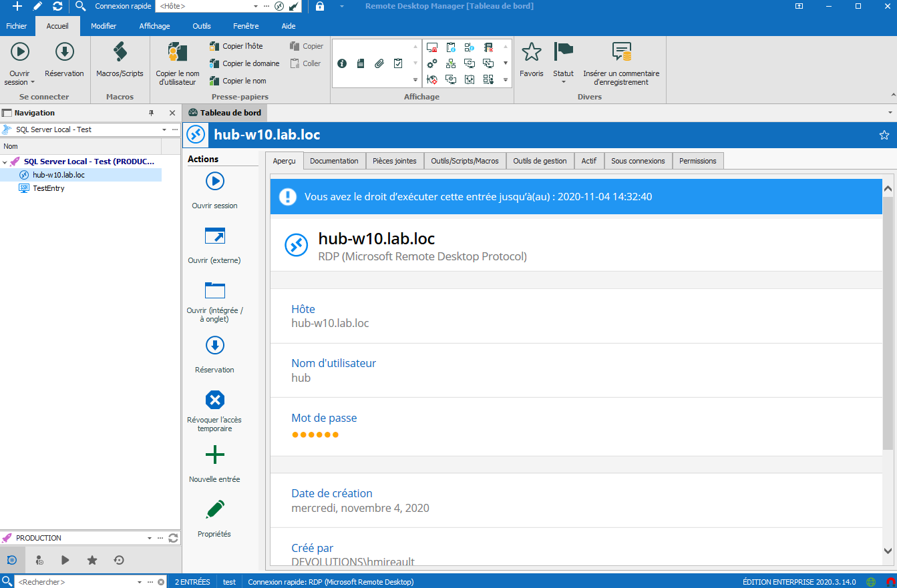Click the Macros/Scripts ribbon icon

pos(120,53)
